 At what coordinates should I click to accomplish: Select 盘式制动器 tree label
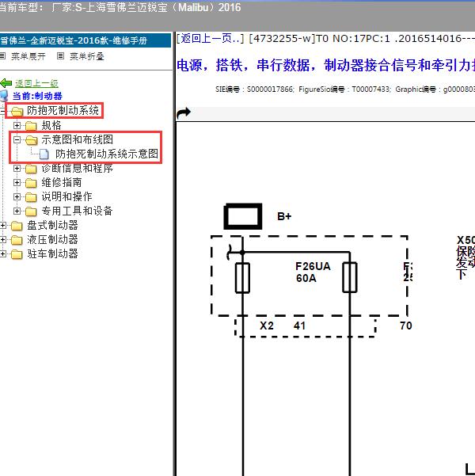[52, 225]
